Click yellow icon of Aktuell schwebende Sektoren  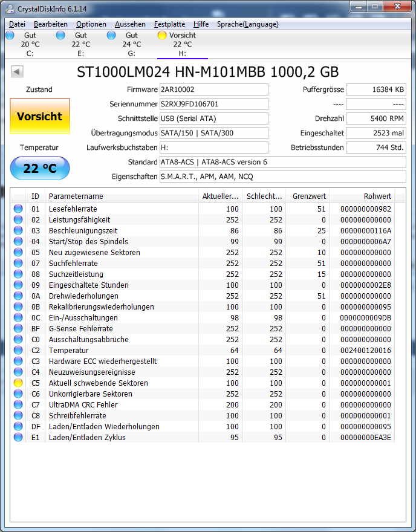(x=18, y=383)
